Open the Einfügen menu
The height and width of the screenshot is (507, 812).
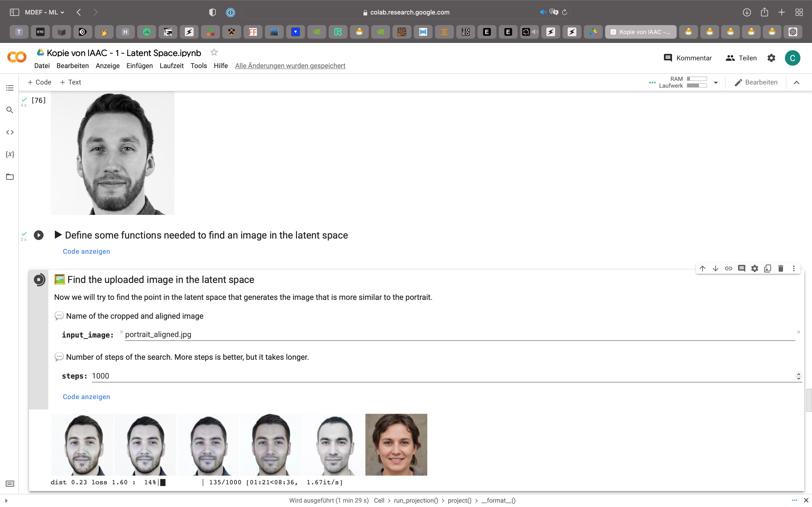click(139, 66)
